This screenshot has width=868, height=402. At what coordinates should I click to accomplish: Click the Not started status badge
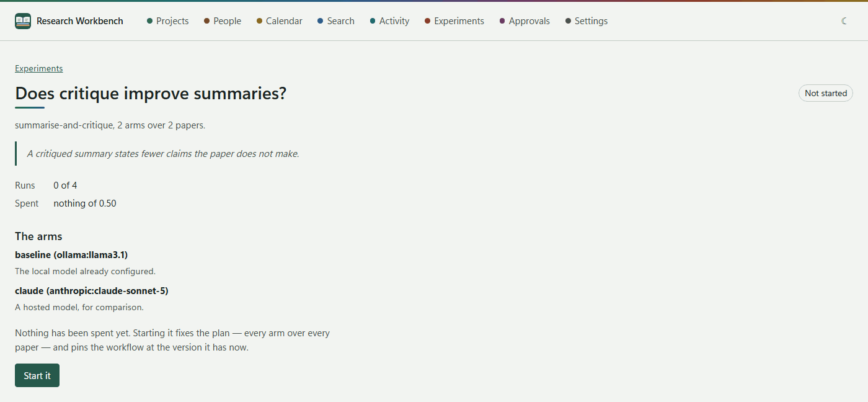coord(826,93)
